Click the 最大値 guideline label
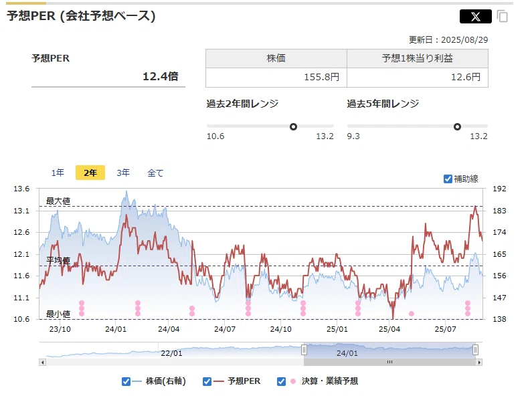The height and width of the screenshot is (406, 532). pyautogui.click(x=58, y=201)
